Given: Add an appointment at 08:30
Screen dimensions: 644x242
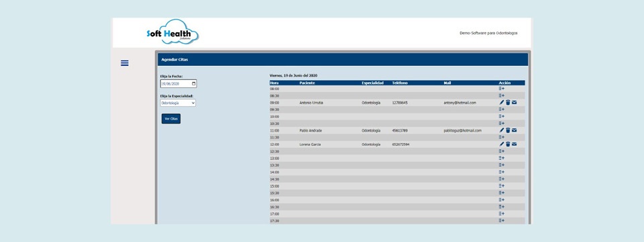Looking at the screenshot, I should [502, 95].
